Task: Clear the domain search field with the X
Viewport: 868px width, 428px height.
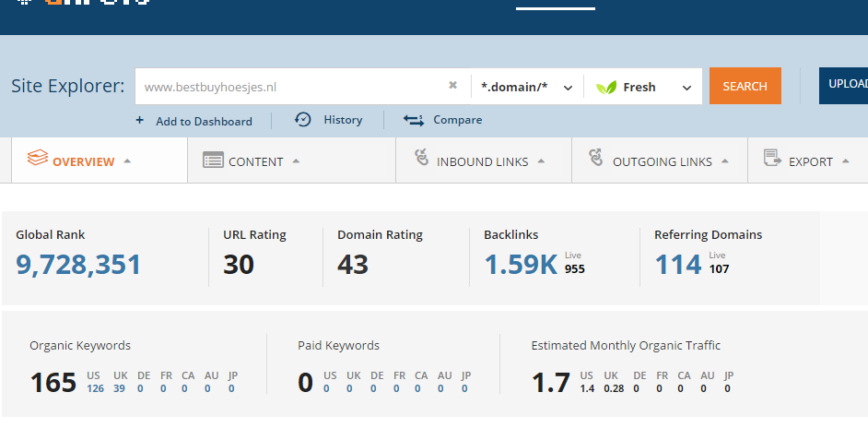Action: [452, 85]
